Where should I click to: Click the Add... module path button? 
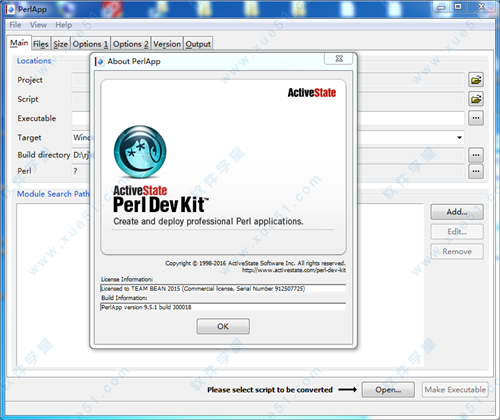tap(457, 212)
